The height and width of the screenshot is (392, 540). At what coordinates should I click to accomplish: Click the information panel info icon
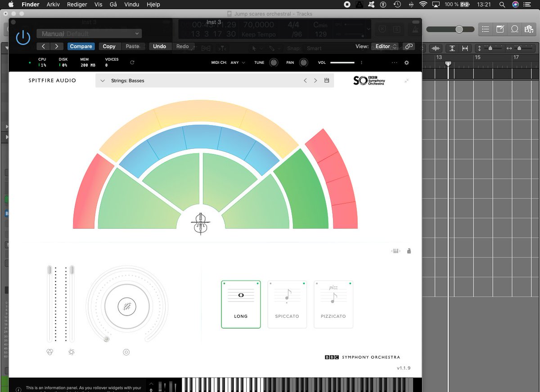point(18,390)
